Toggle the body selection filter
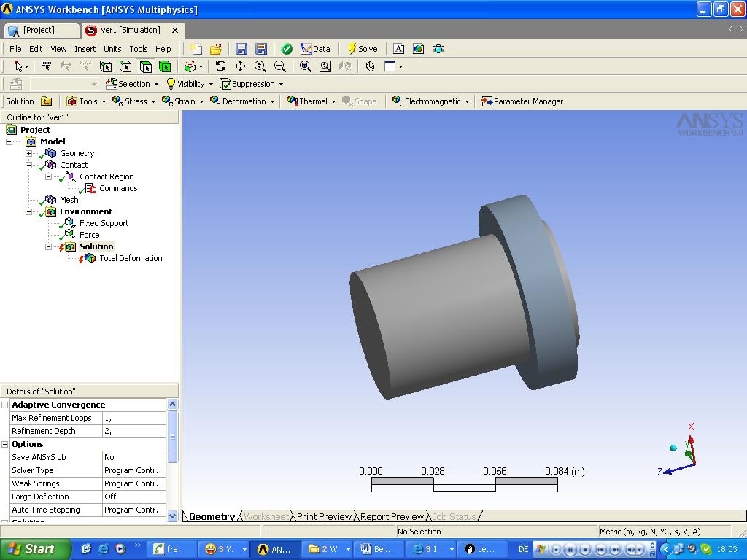 165,66
